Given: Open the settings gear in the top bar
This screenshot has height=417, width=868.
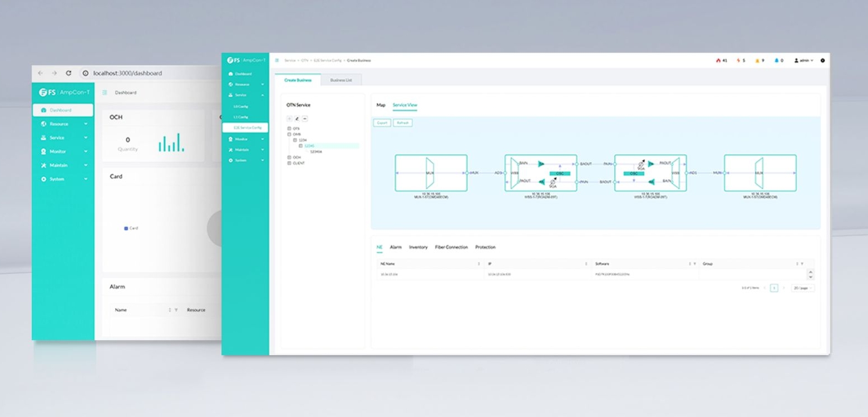Looking at the screenshot, I should tap(822, 61).
